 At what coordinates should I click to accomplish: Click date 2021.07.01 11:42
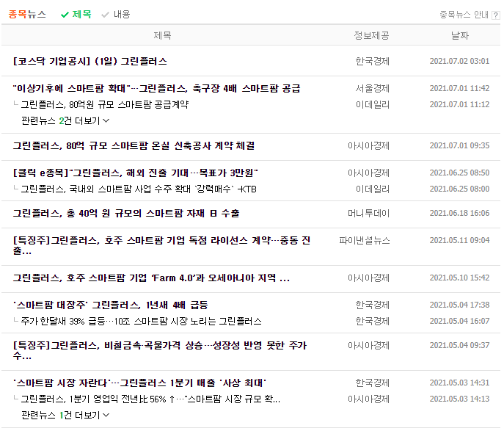pyautogui.click(x=460, y=88)
